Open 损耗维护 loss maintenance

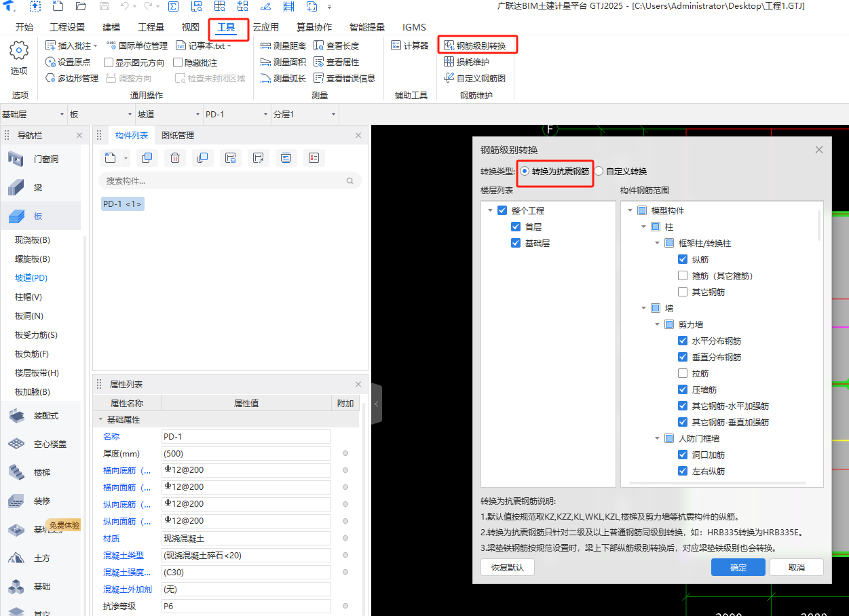coord(466,62)
